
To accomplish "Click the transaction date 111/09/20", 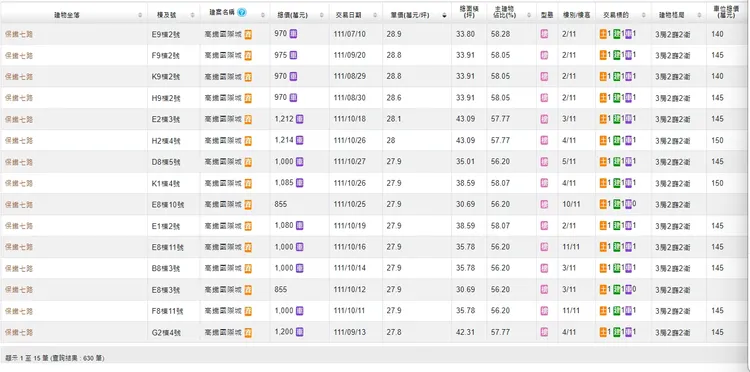I will click(x=350, y=55).
